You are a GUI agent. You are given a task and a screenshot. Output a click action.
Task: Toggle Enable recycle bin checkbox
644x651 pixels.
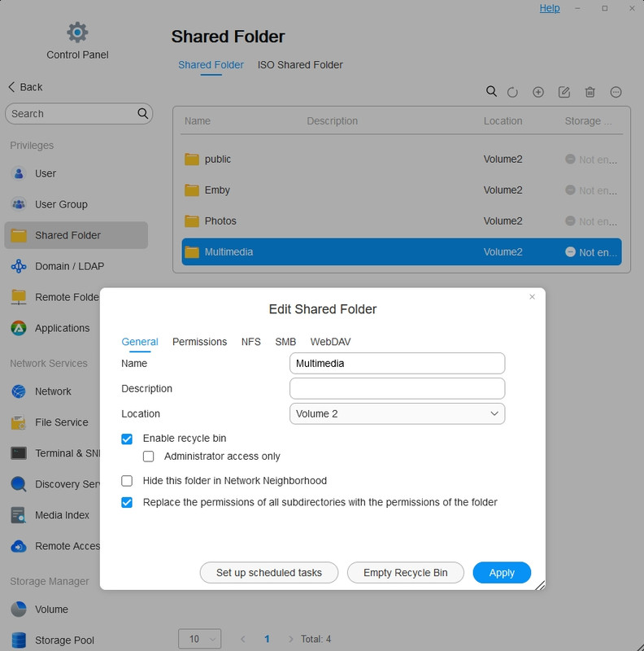pyautogui.click(x=127, y=439)
